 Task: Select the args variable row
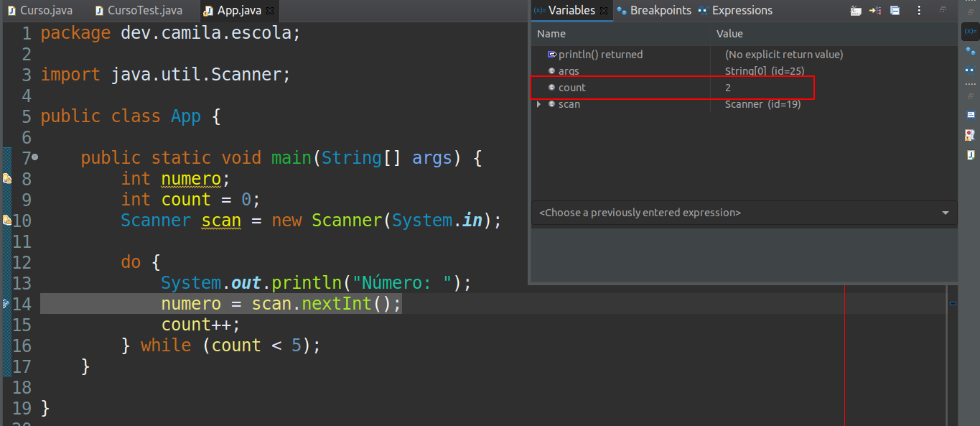(744, 71)
